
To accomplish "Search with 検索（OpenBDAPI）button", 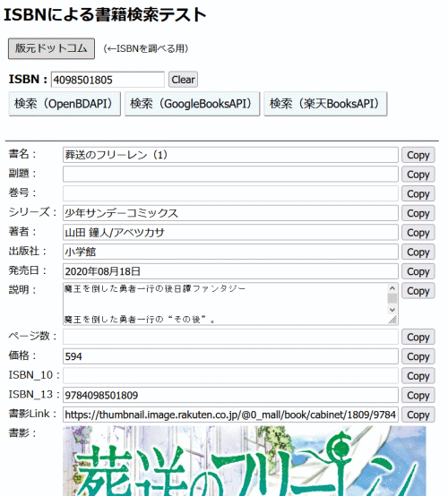I will click(65, 104).
